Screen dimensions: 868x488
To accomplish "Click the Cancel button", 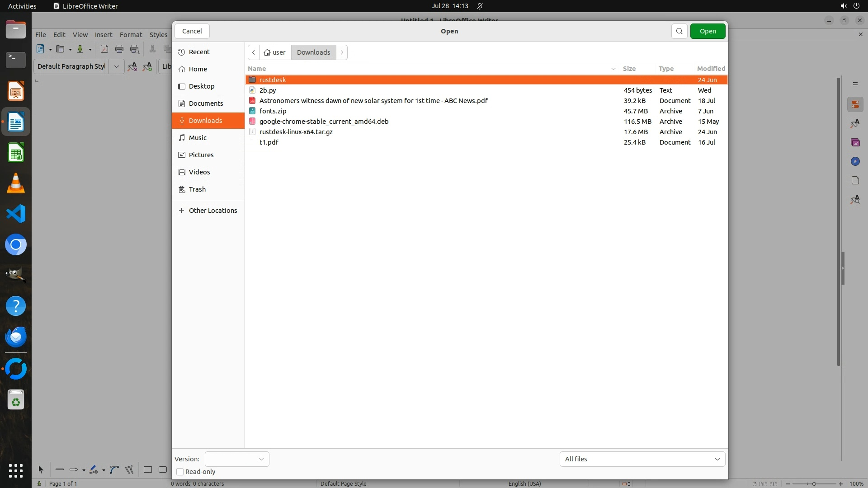I will [192, 31].
